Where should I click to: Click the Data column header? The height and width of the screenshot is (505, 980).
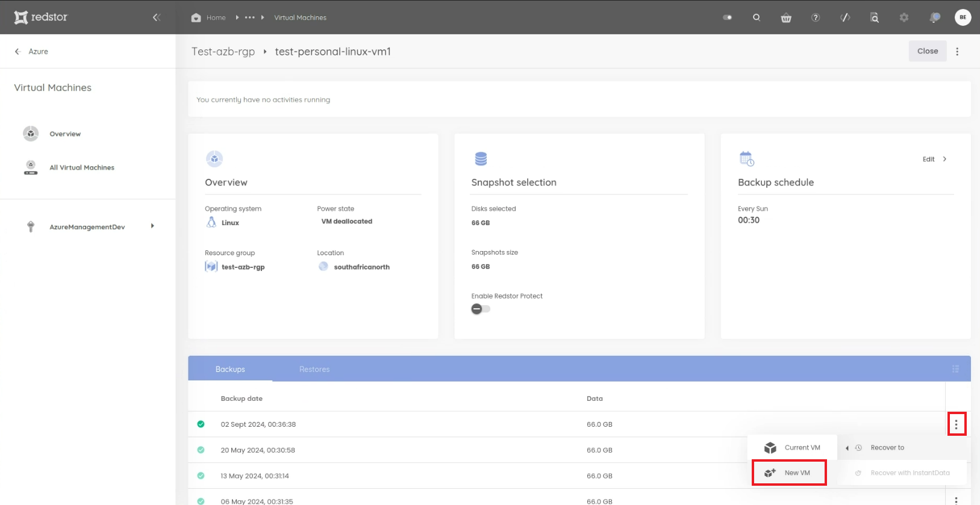595,398
